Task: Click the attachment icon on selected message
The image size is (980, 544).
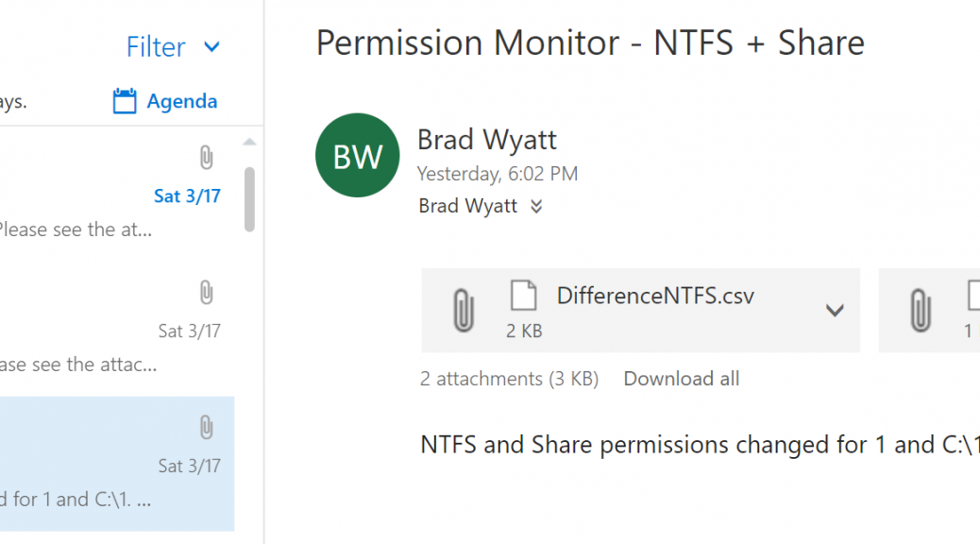Action: click(x=206, y=428)
